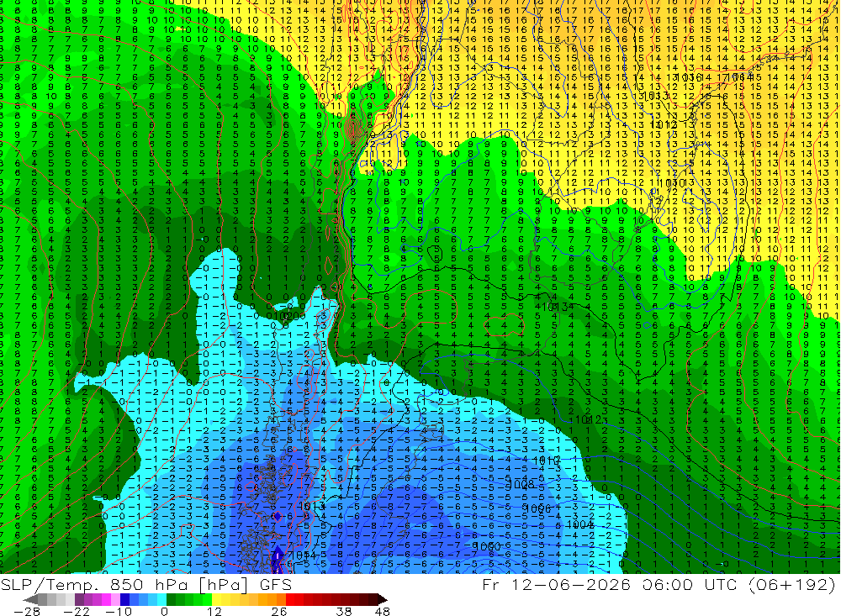Viewport: 841px width, 616px height.
Task: Click the '38' legend label
Action: 344,612
